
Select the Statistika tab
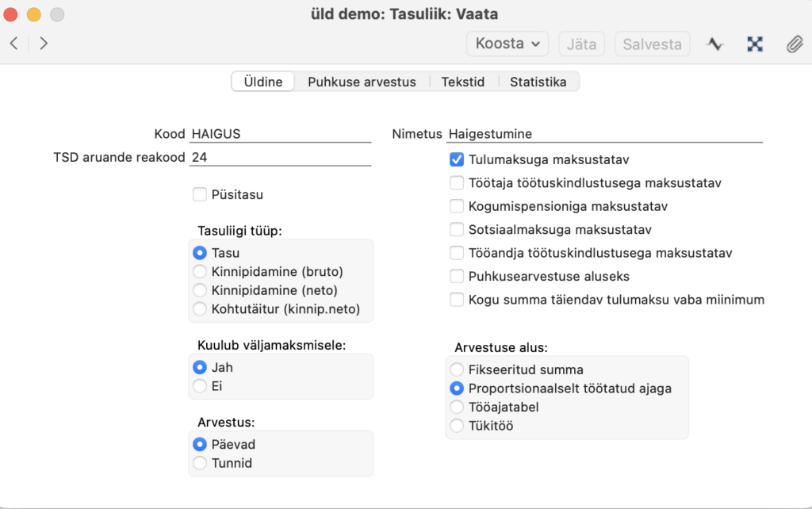click(538, 82)
